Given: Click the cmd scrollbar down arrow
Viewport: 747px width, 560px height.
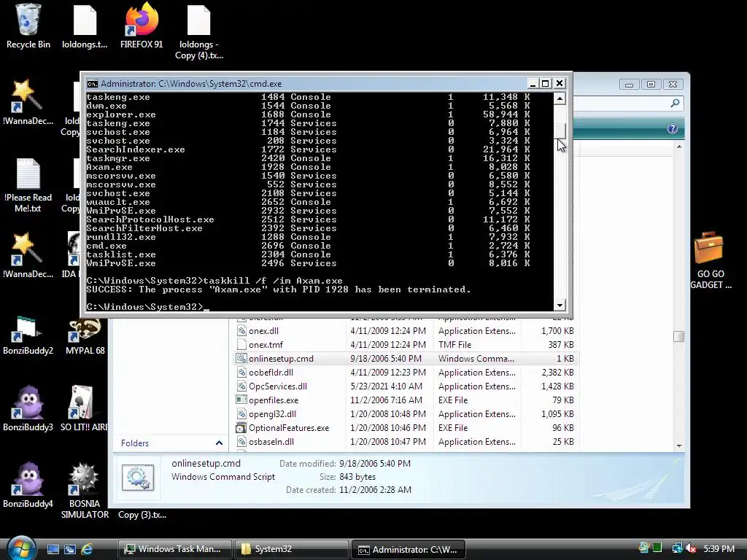Looking at the screenshot, I should coord(560,305).
